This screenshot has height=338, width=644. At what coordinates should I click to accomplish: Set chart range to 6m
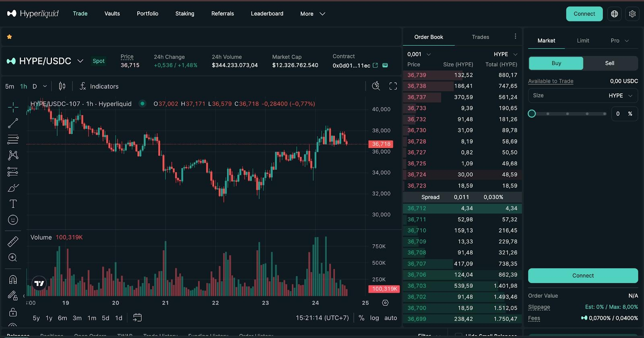62,318
